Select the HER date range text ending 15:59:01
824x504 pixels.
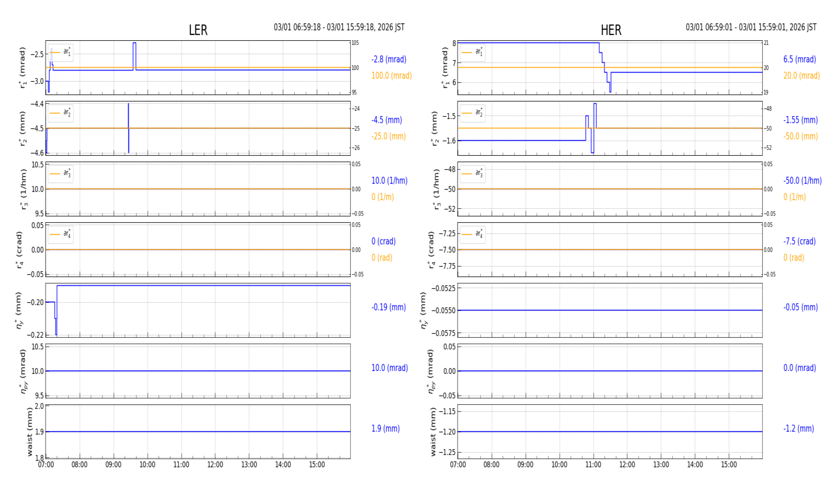point(750,27)
